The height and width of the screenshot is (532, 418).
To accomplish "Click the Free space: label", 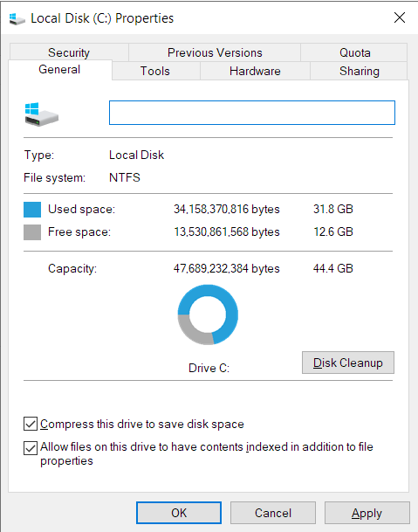I will point(79,232).
